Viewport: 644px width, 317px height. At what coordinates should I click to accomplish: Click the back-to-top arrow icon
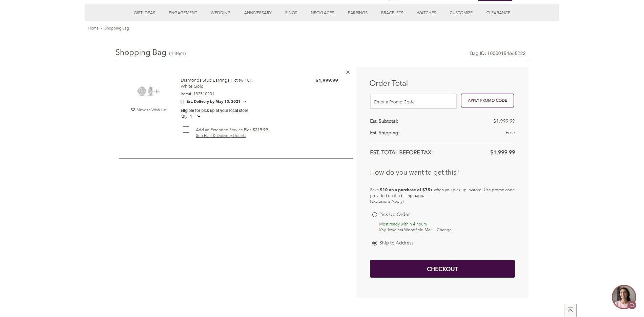[570, 310]
